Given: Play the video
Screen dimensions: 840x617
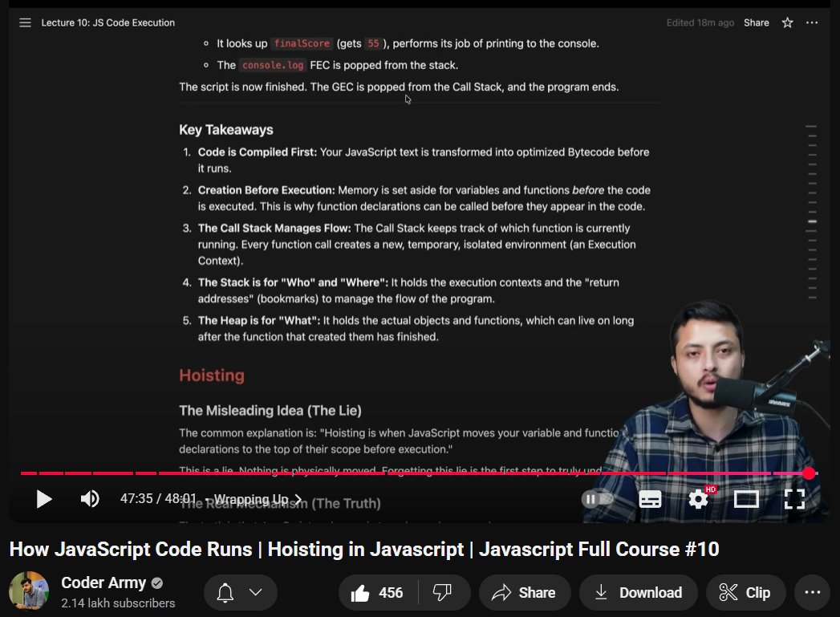Looking at the screenshot, I should coord(44,499).
